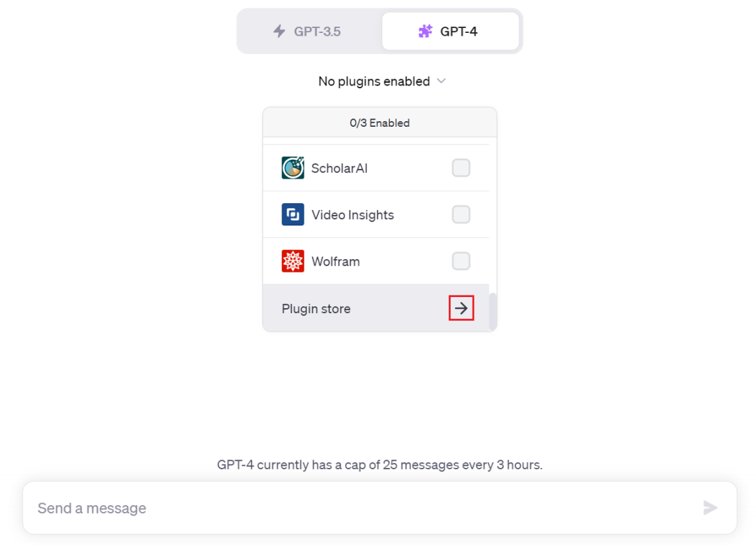Viewport: 756px width, 545px height.
Task: Open Plugin store via arrow icon
Action: coord(461,308)
